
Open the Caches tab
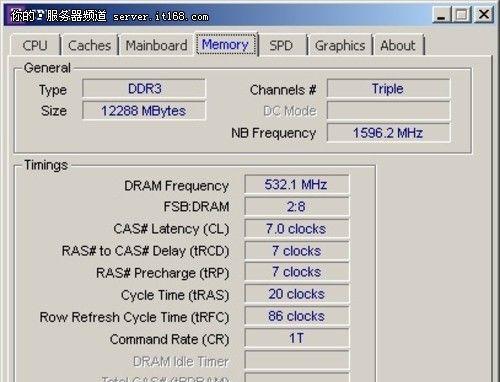(89, 45)
